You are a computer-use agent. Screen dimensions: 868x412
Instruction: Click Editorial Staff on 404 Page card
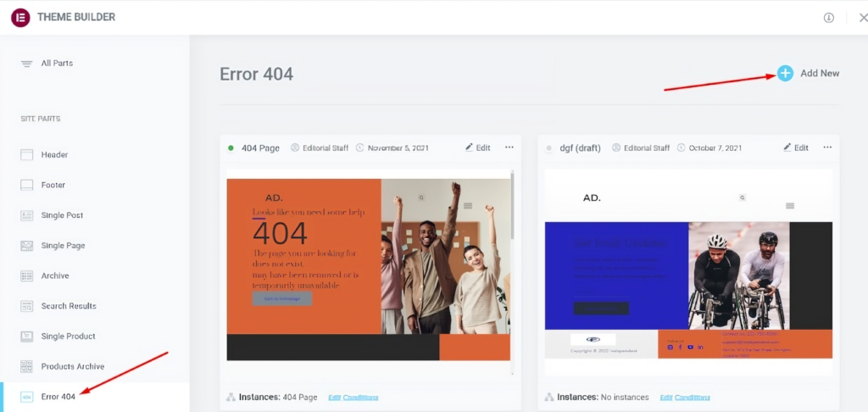325,148
